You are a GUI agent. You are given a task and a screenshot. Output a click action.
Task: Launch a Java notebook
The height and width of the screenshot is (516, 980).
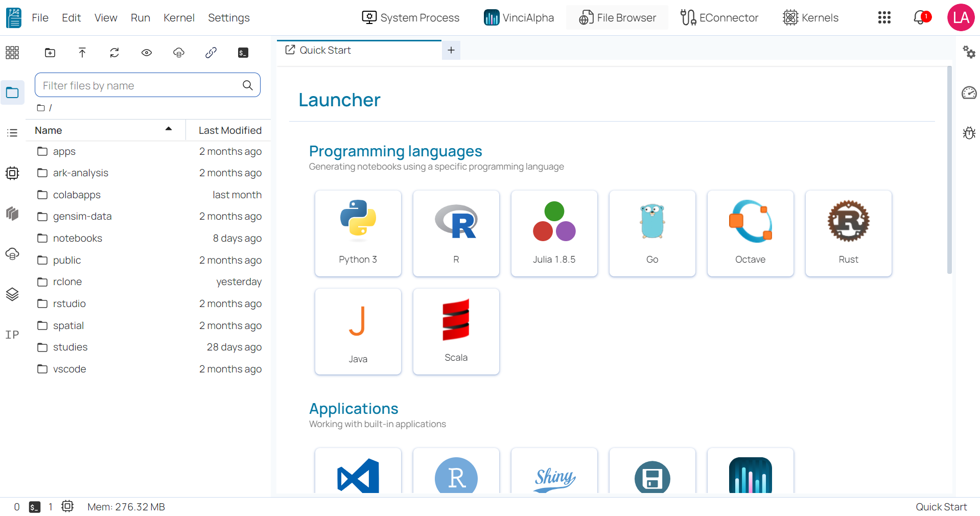[358, 332]
